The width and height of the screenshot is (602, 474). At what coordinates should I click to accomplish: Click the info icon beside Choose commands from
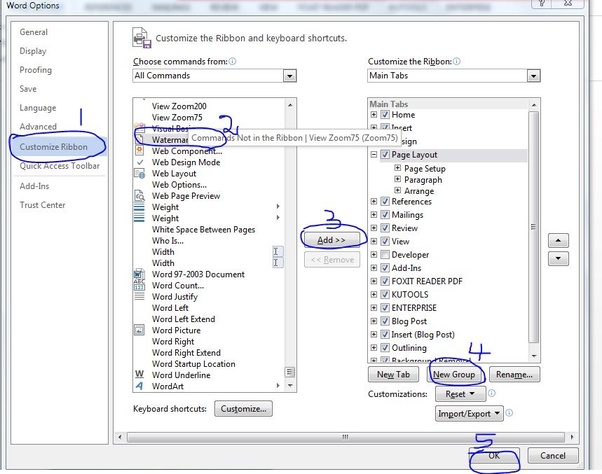point(232,61)
